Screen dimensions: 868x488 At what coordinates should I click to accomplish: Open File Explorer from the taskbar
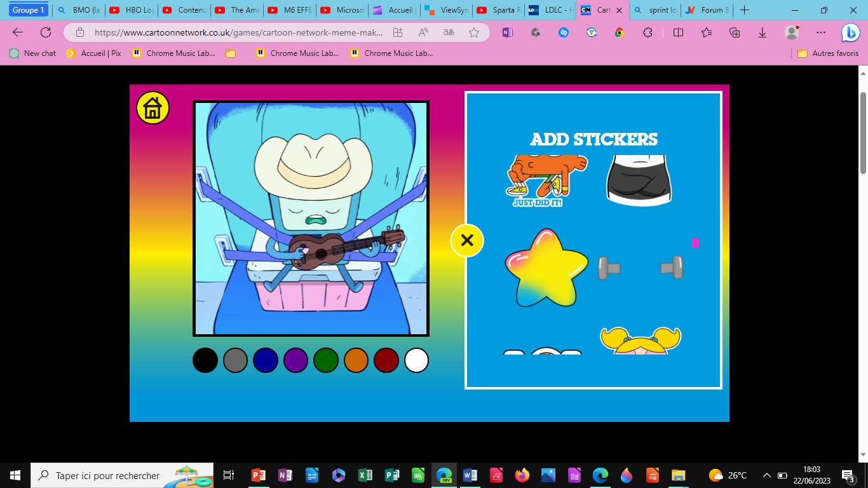point(679,475)
